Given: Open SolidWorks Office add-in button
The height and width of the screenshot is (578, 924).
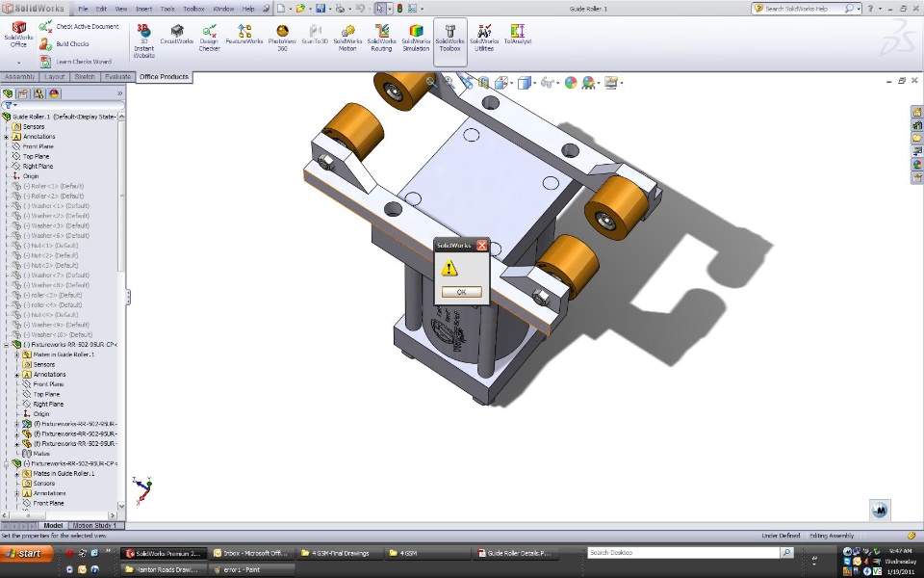Looking at the screenshot, I should (18, 35).
